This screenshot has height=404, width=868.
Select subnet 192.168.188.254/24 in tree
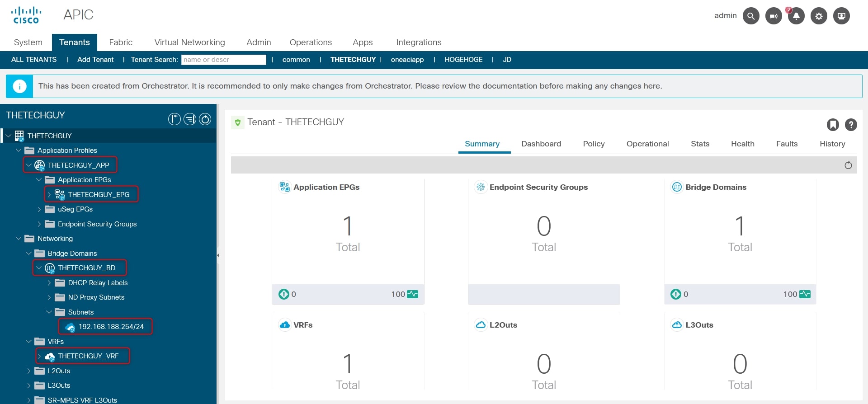coord(111,327)
